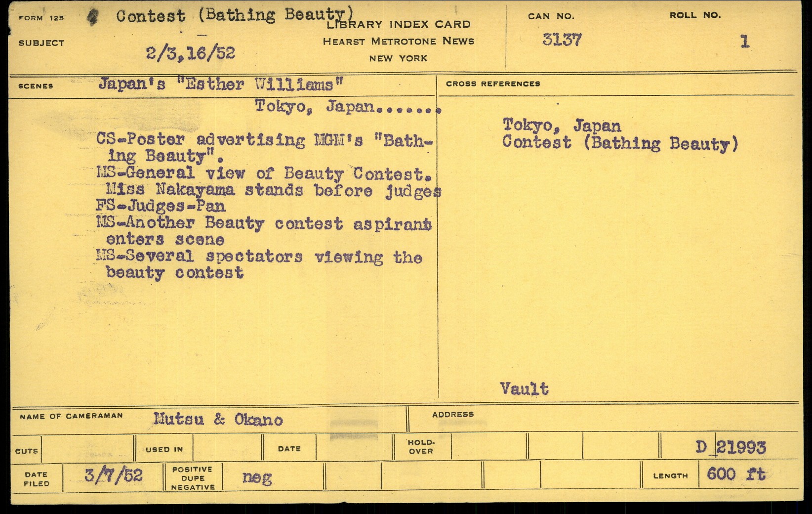
Task: Click the cameraman name "Mutsu & Okano"
Action: point(218,420)
